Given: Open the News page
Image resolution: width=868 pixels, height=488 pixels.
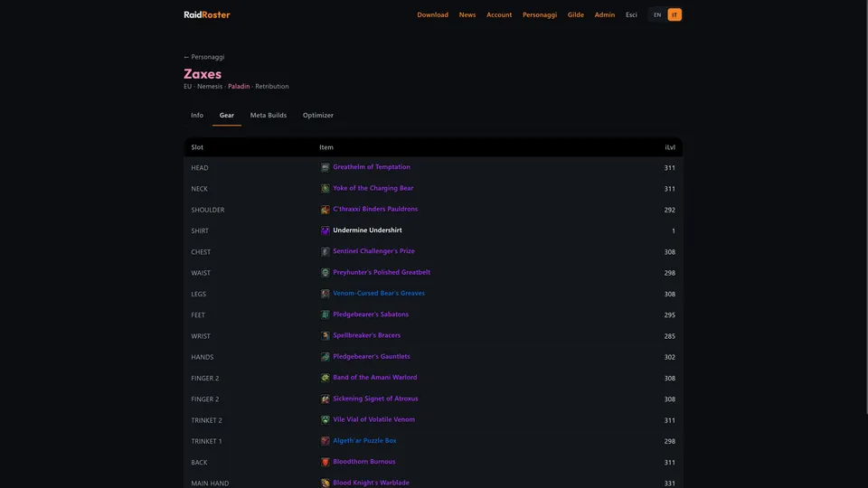Looking at the screenshot, I should click(467, 15).
